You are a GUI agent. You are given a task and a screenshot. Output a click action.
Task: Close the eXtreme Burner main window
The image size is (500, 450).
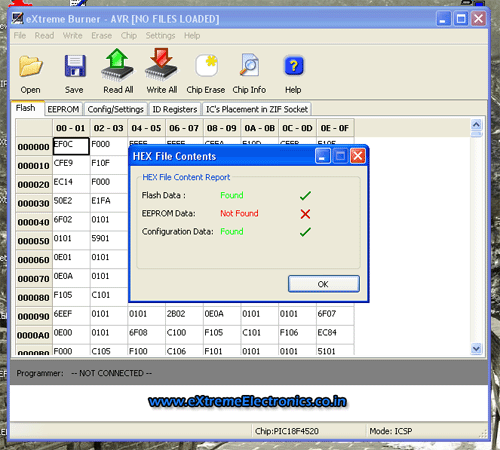(479, 19)
